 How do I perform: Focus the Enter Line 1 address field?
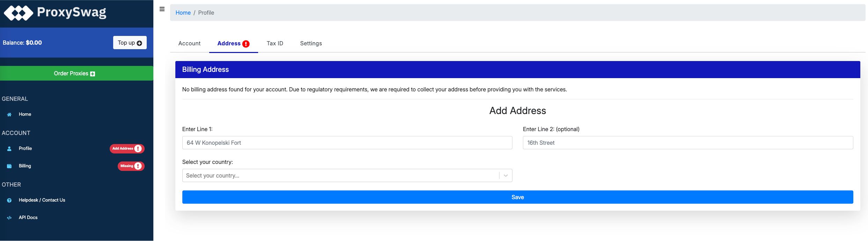click(347, 143)
